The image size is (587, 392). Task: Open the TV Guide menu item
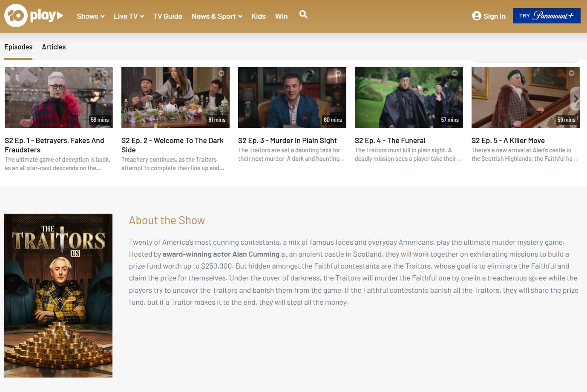pos(168,16)
